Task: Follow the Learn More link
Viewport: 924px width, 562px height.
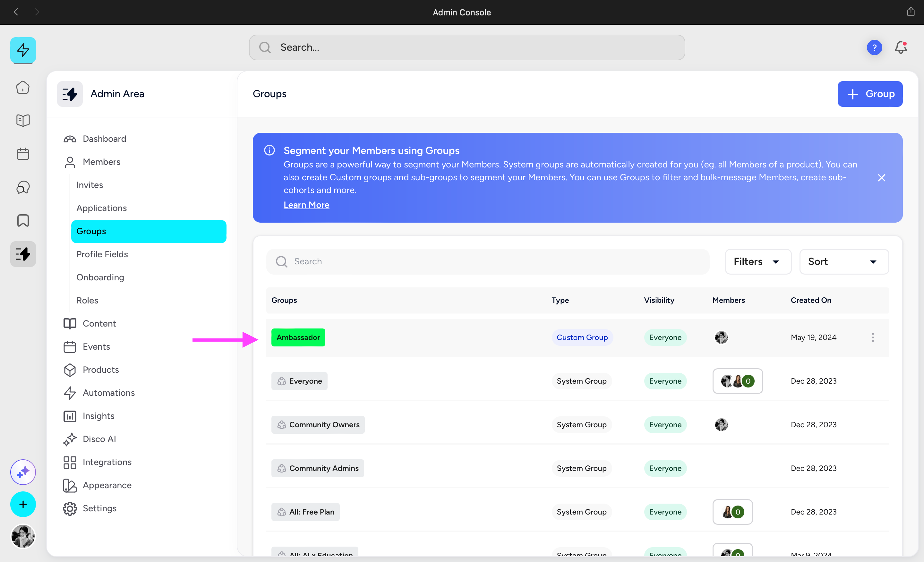Action: pos(306,205)
